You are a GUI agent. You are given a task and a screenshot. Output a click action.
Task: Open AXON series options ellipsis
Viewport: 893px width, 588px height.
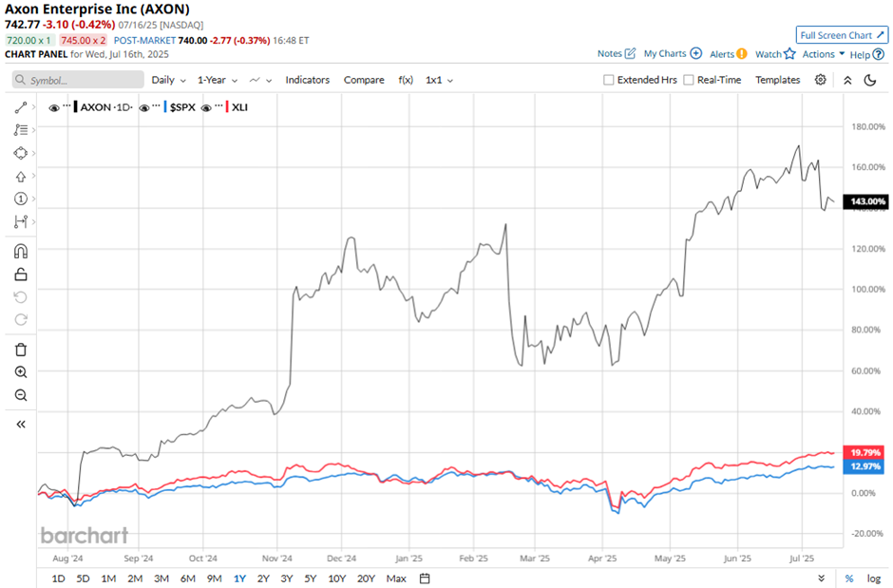click(x=66, y=105)
